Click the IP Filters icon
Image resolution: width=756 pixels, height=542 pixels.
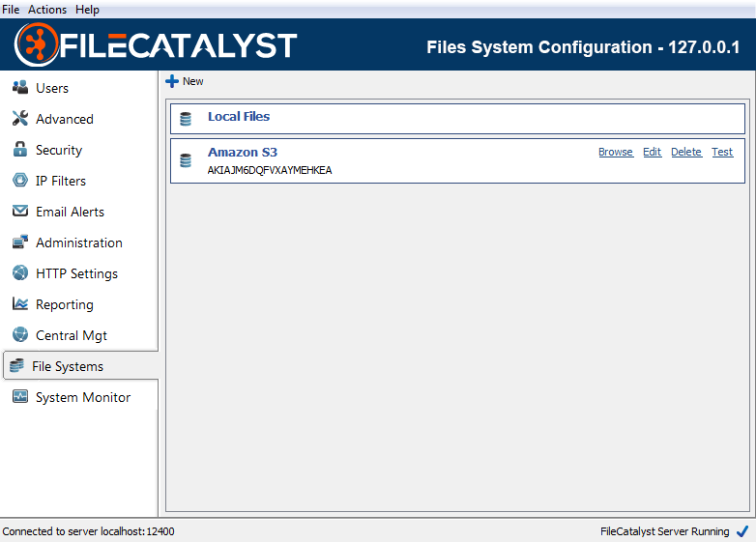point(20,180)
